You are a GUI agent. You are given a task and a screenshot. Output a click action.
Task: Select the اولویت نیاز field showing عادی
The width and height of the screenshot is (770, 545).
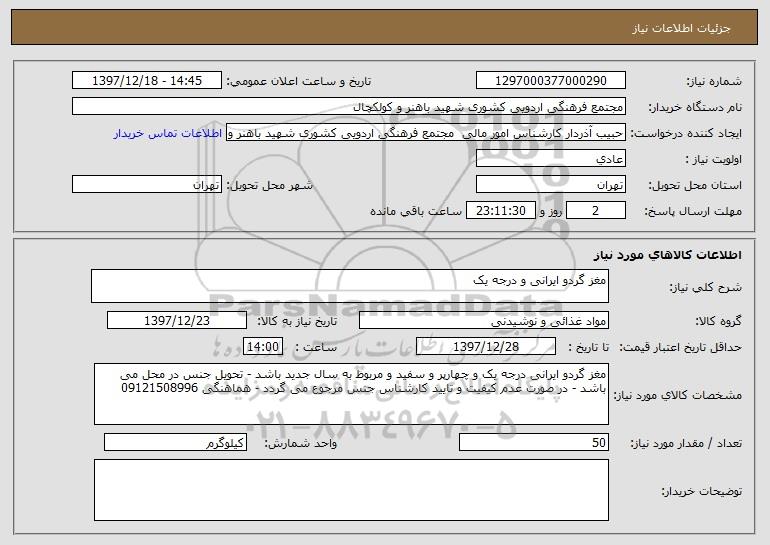[550, 159]
